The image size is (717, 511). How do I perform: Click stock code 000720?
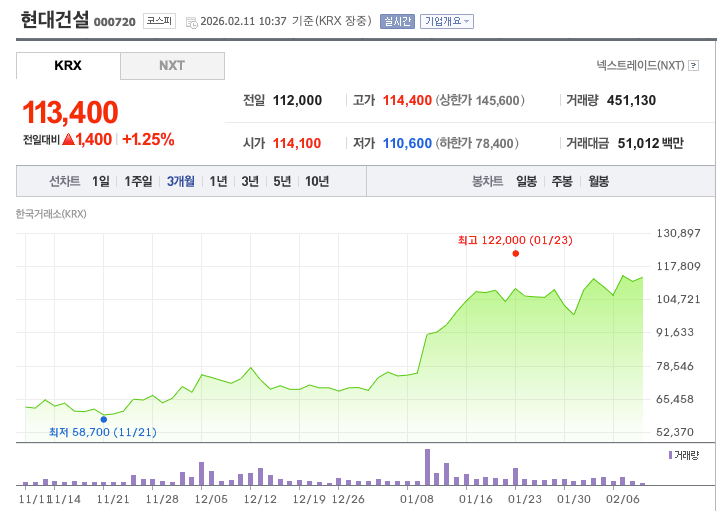click(x=115, y=22)
